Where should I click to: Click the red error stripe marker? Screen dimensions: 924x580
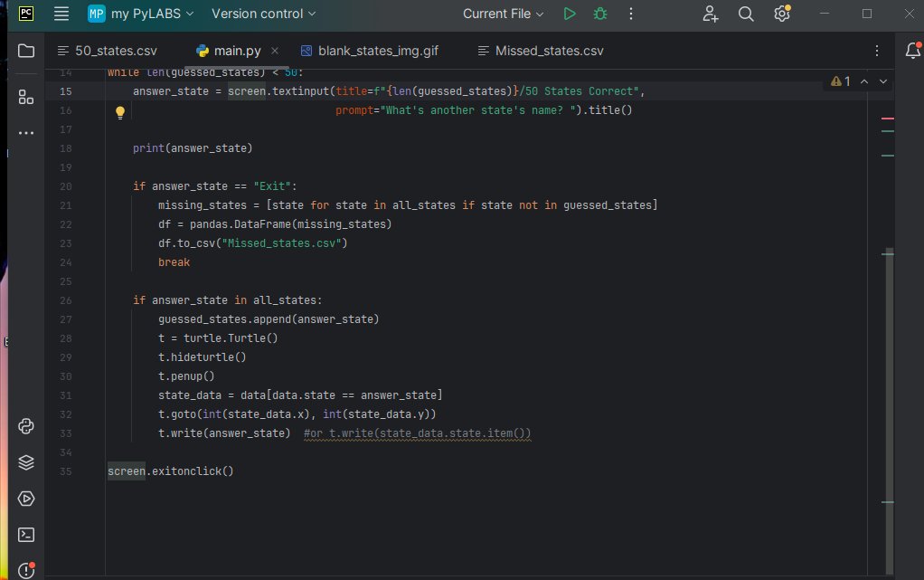coord(888,119)
